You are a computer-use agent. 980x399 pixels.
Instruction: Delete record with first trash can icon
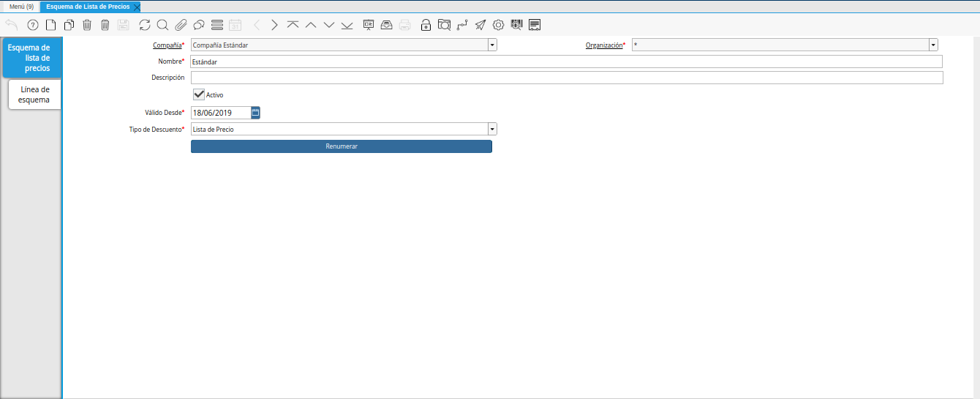tap(87, 25)
